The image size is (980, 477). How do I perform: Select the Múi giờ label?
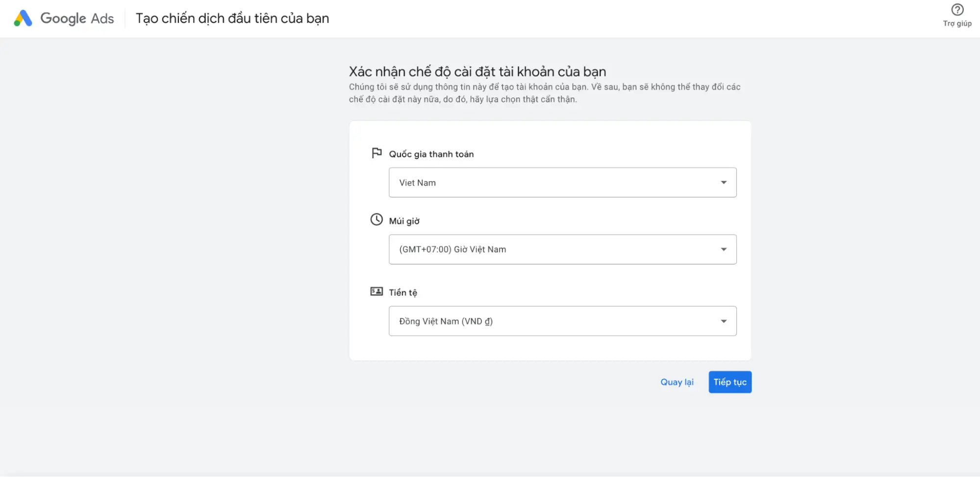coord(404,221)
